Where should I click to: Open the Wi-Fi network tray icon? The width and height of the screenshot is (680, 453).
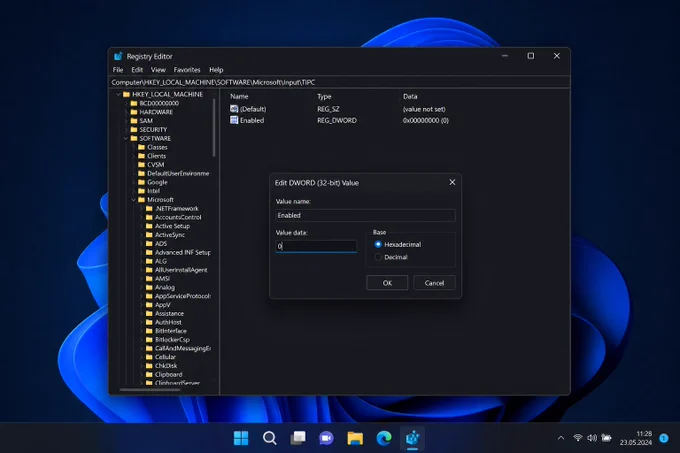(577, 438)
